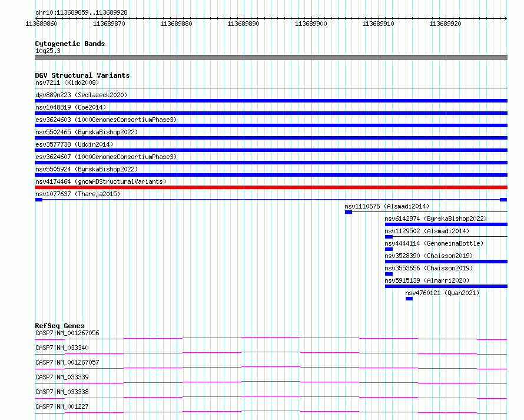
Task: Open variant esv3624607 (1000GenomesConsortiumPhase3)
Action: [106, 157]
